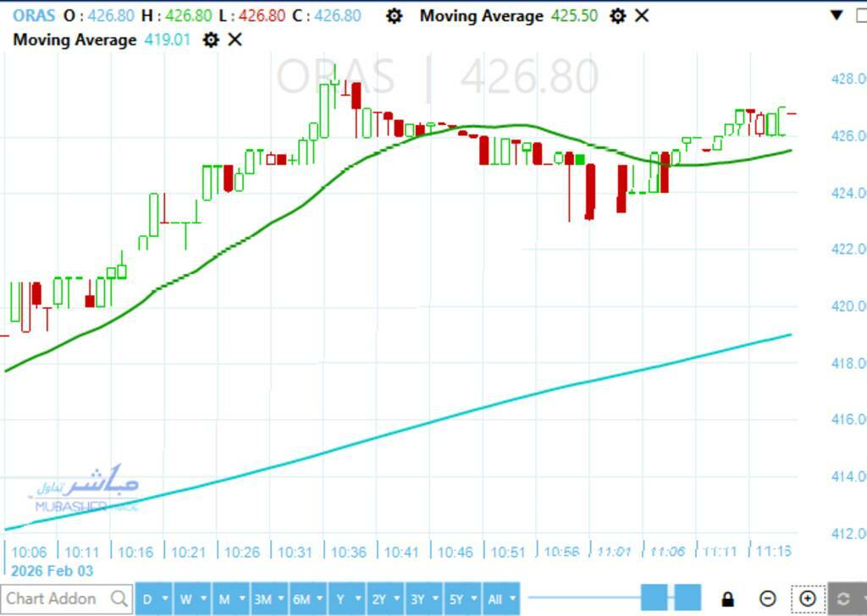Click the zoom out minus icon
Viewport: 867px width, 616px height.
tap(767, 599)
